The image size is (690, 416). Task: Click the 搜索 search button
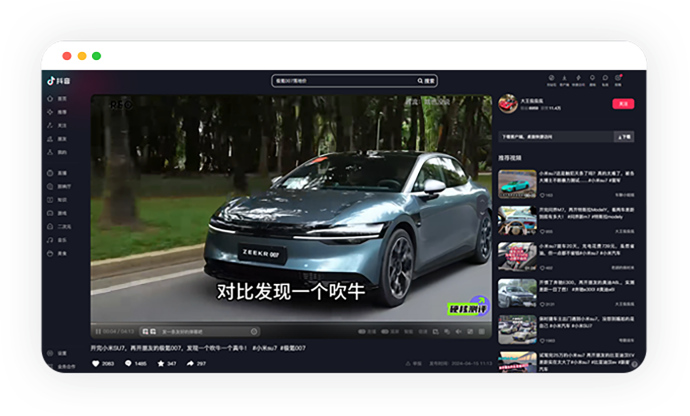point(426,81)
